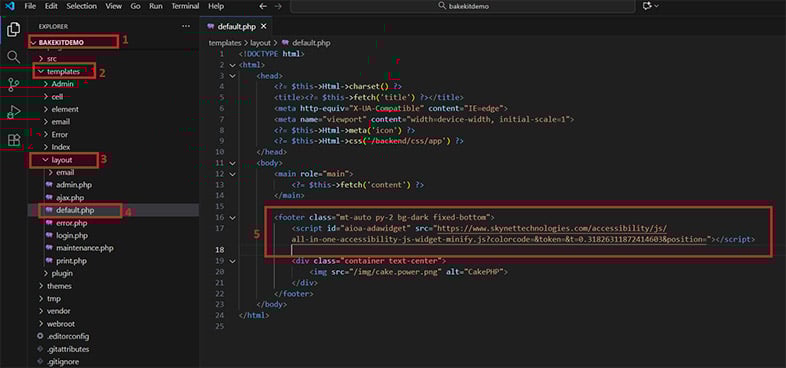Click line number 18 in the gutter

point(220,250)
